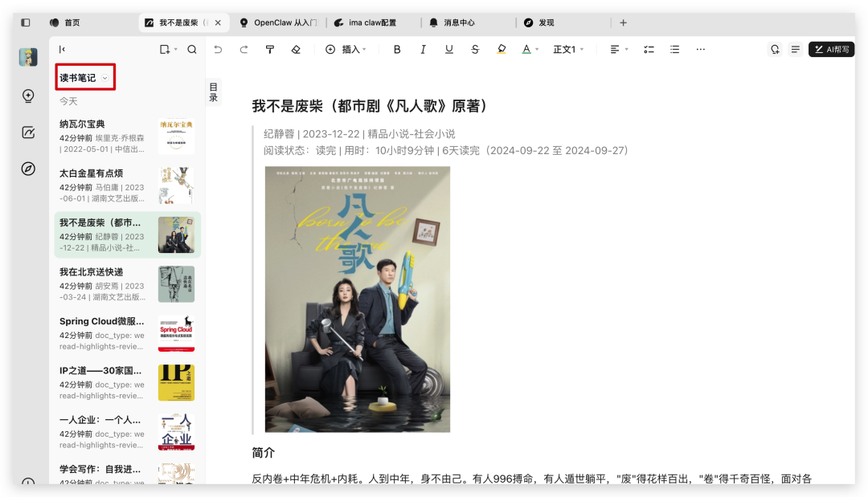Image resolution: width=868 pixels, height=497 pixels.
Task: Toggle strikethrough formatting
Action: coord(475,49)
